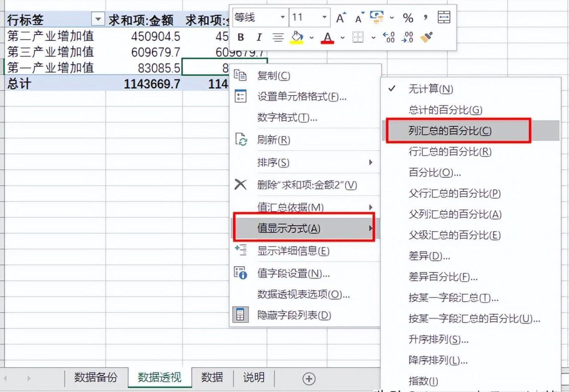This screenshot has width=569, height=392.
Task: Apply yellow fill color bucket
Action: [x=297, y=37]
